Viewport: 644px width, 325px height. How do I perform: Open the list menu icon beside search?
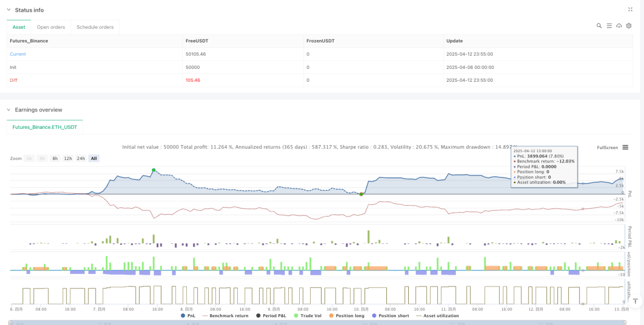point(609,26)
